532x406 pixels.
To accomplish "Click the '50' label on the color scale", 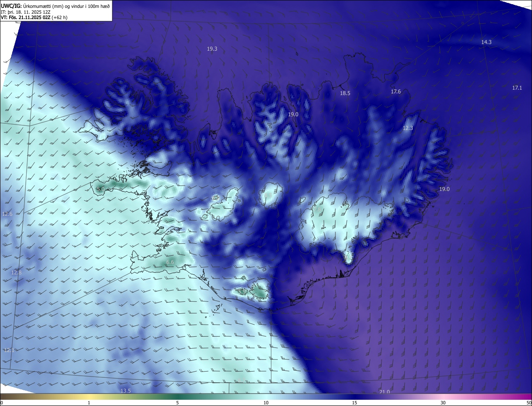I will click(x=529, y=403).
